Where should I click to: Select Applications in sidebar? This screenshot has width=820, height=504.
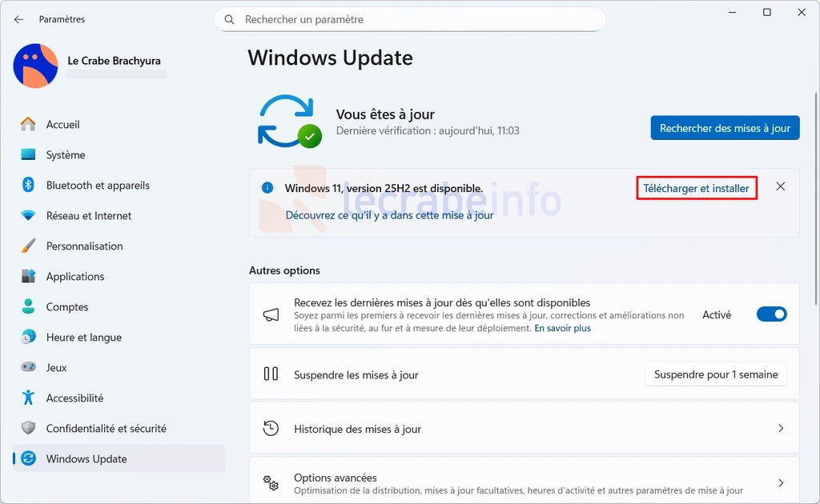pos(119,276)
